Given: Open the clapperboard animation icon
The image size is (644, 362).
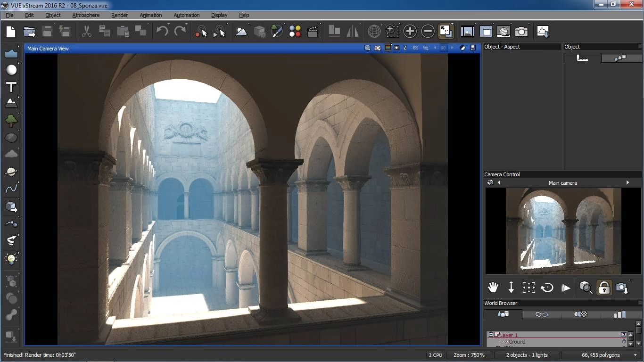Looking at the screenshot, I should point(313,32).
